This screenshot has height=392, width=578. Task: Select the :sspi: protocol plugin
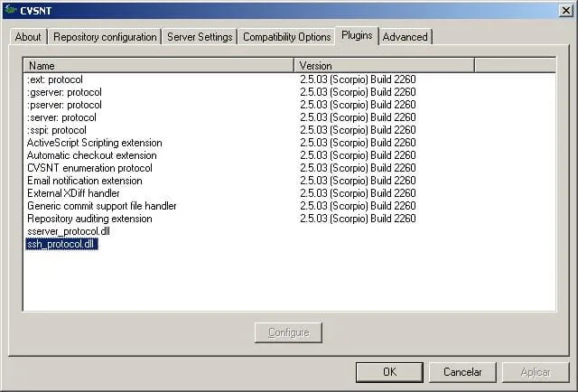[57, 130]
